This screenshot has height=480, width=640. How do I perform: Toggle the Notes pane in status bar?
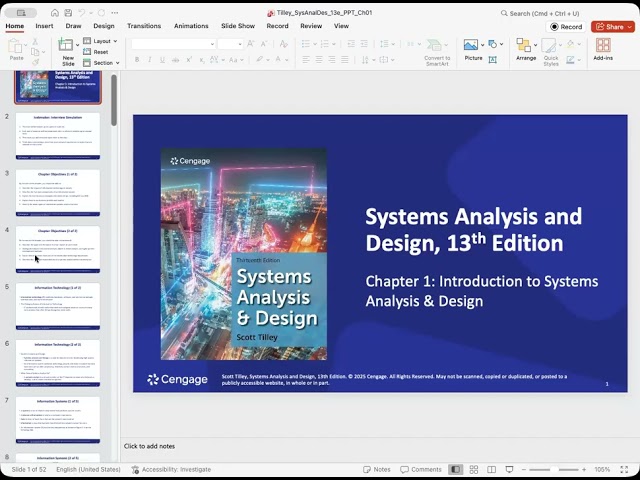coord(377,469)
